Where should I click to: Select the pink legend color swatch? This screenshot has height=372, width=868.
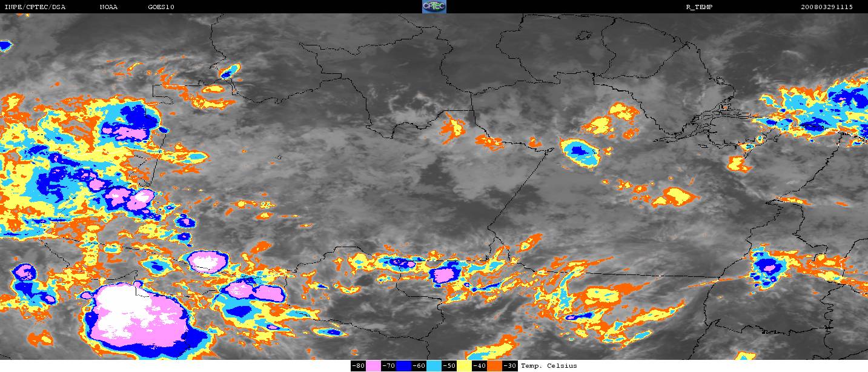373,366
